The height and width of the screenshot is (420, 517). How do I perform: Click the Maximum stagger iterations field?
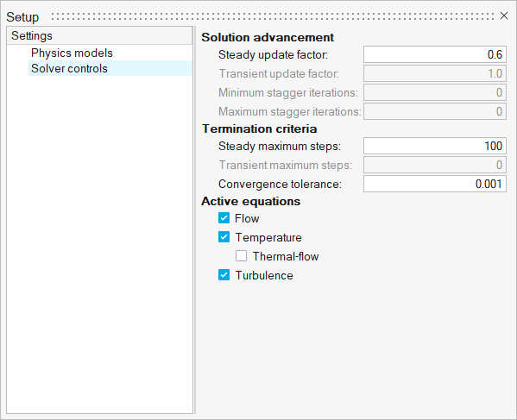pos(434,111)
